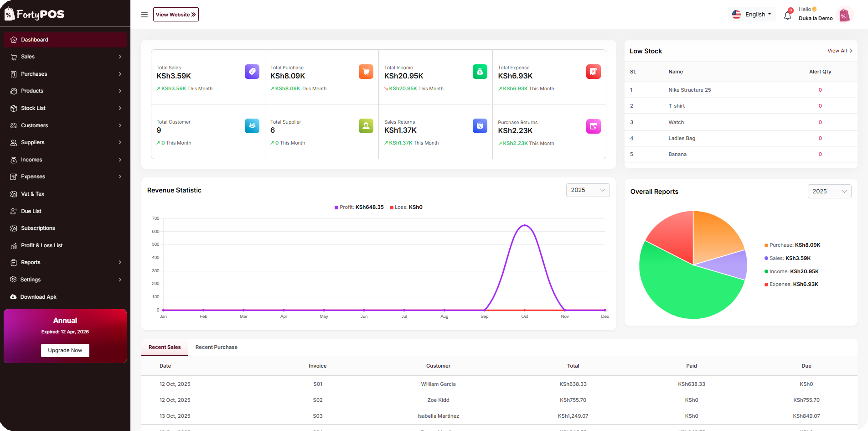The image size is (868, 431).
Task: Click the Sales Returns blue icon
Action: coord(480,126)
